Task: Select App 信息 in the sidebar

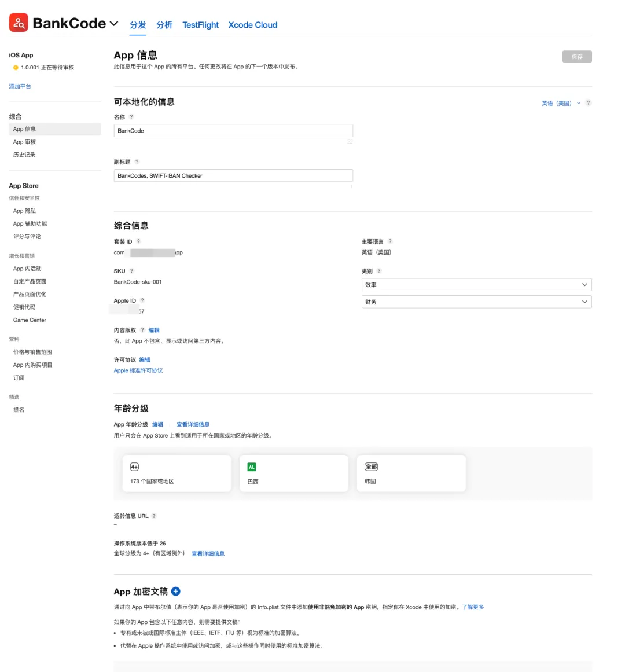Action: click(x=55, y=129)
